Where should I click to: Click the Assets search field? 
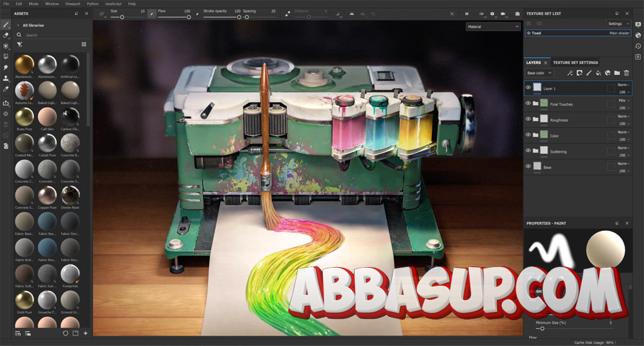[x=51, y=36]
